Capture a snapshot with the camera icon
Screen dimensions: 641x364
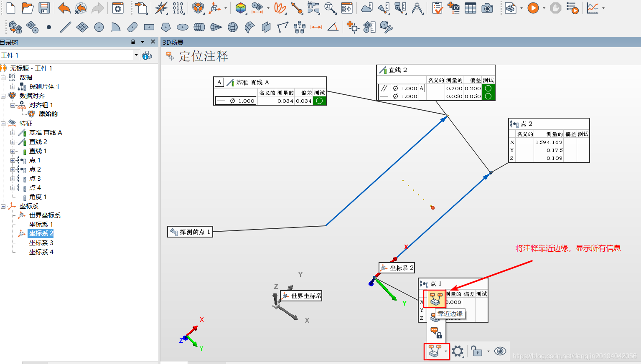[487, 8]
